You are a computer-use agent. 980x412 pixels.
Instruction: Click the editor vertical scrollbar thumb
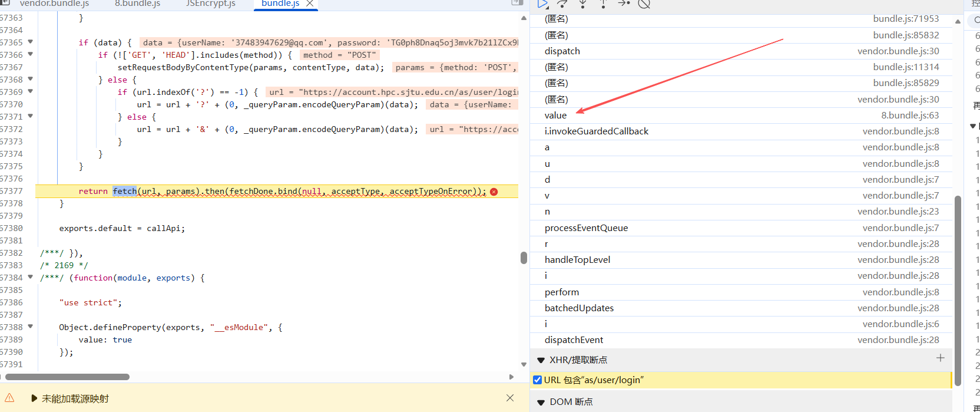click(x=524, y=258)
